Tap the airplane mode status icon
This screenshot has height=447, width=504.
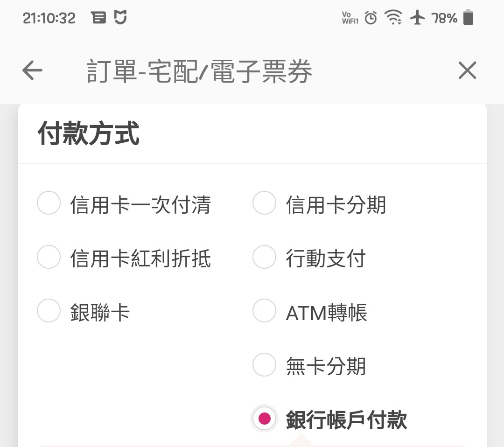point(417,18)
